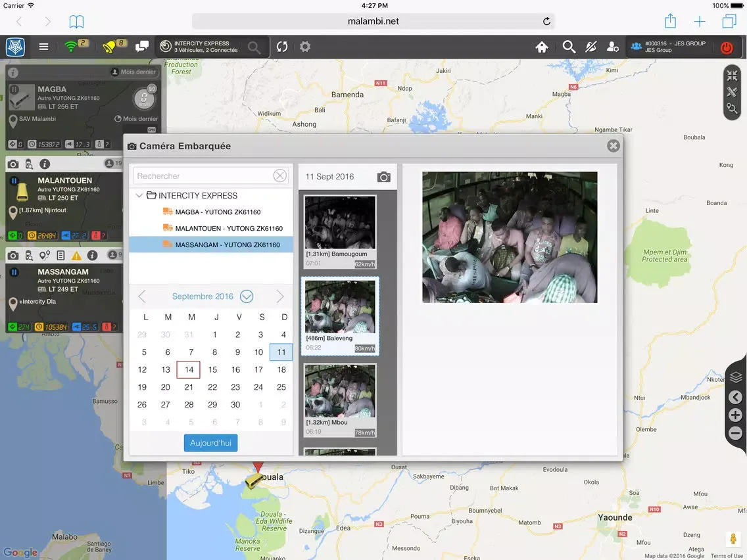Go to next month in calendar
Viewport: 747px width, 560px height.
[280, 296]
